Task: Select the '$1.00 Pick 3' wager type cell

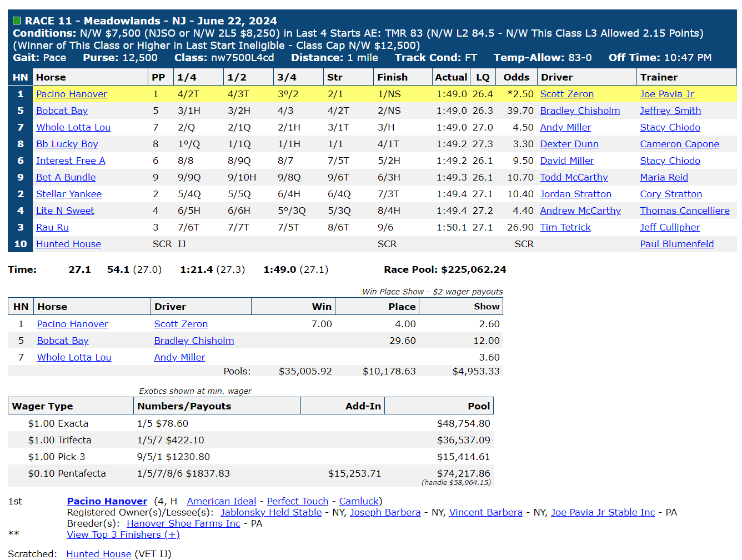Action: pos(57,457)
